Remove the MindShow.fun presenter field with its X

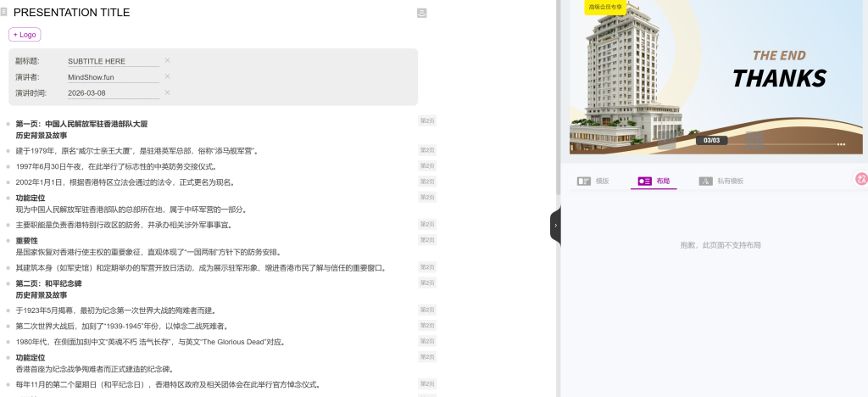(x=167, y=76)
